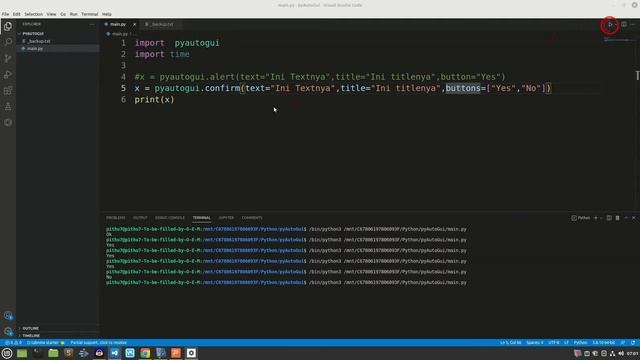640x360 pixels.
Task: Change LF end of line sequence
Action: (x=567, y=343)
